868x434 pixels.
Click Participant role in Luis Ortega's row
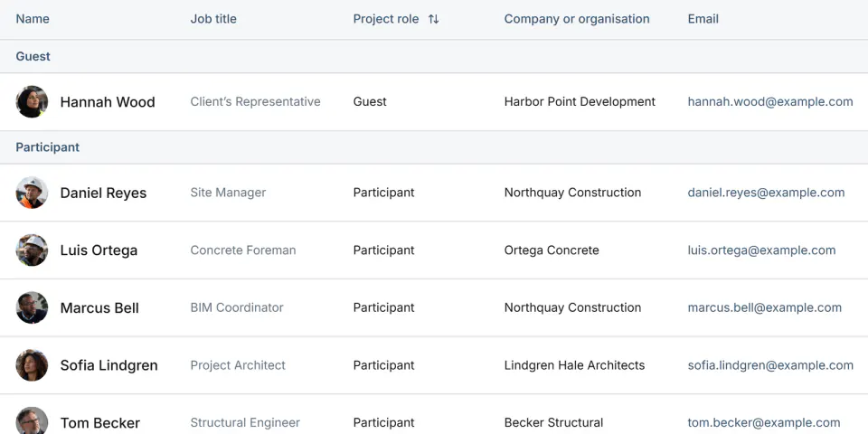383,250
